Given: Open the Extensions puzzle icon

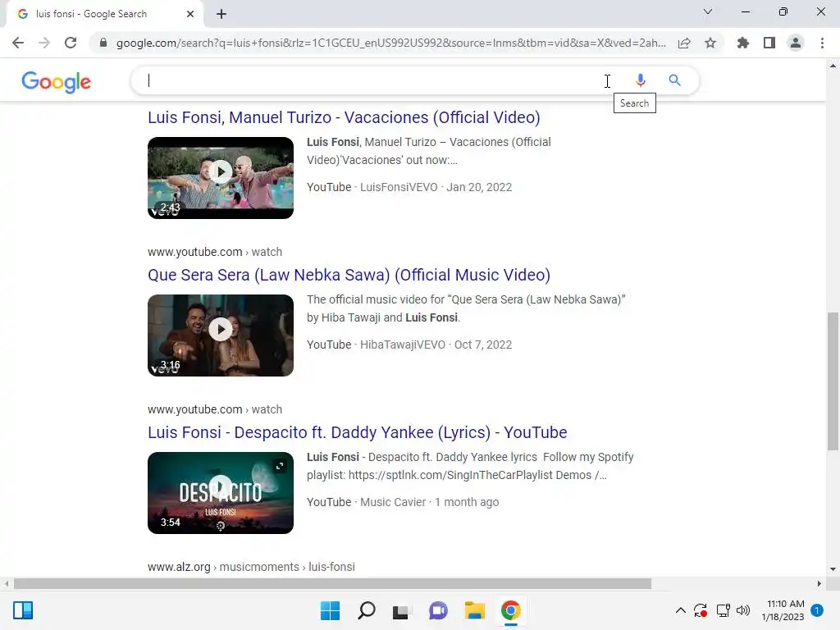Looking at the screenshot, I should (743, 43).
